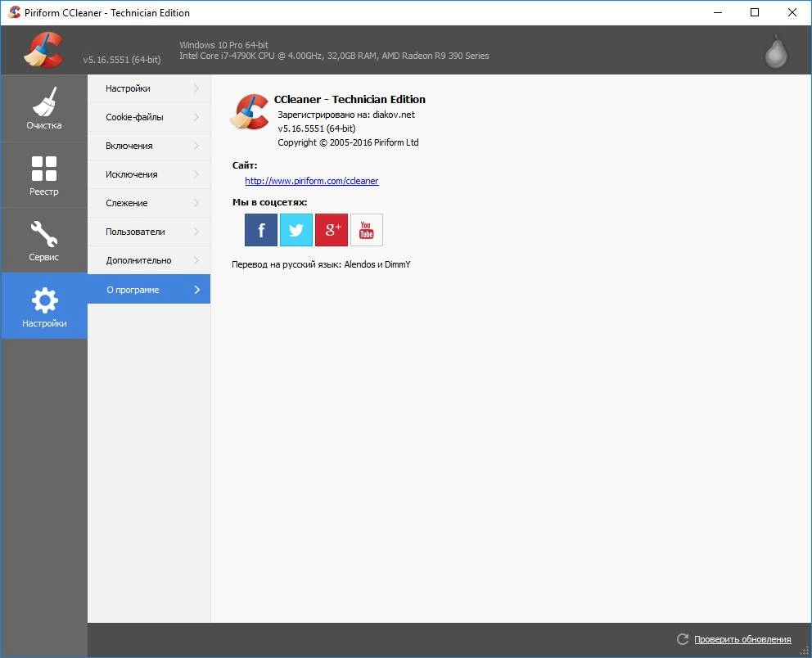Screen dimensions: 812x658
Task: Click the chevron next to О программе
Action: 196,290
